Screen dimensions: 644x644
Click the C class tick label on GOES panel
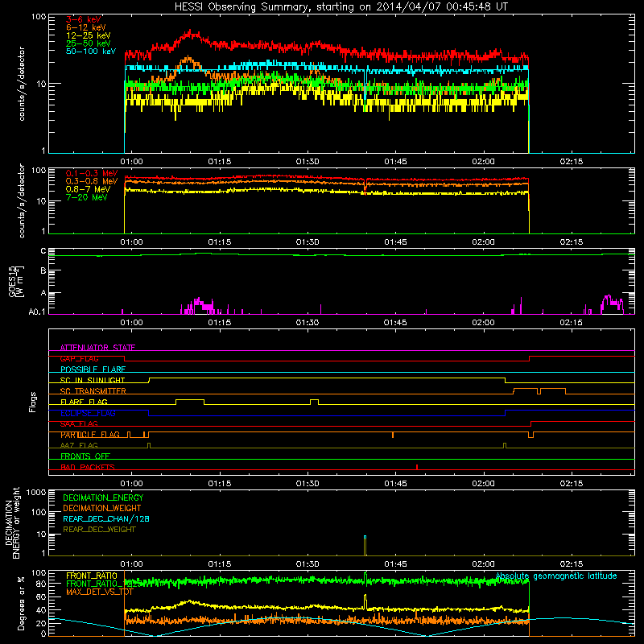pos(43,251)
